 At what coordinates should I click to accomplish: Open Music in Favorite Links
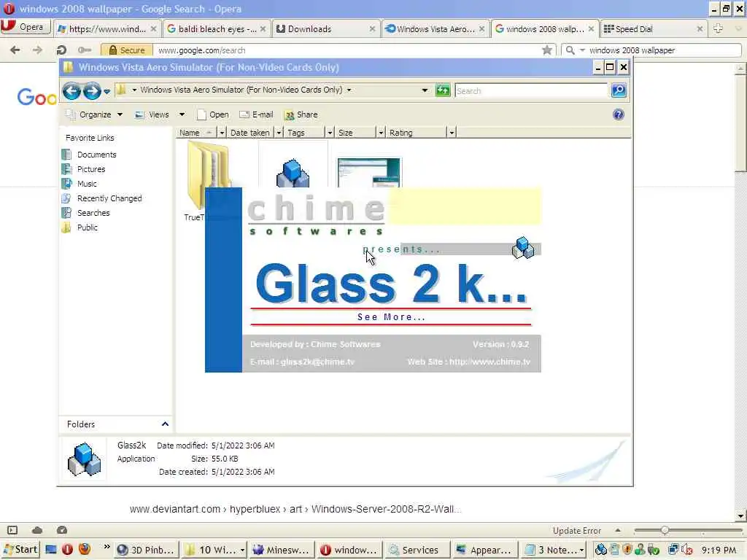87,183
